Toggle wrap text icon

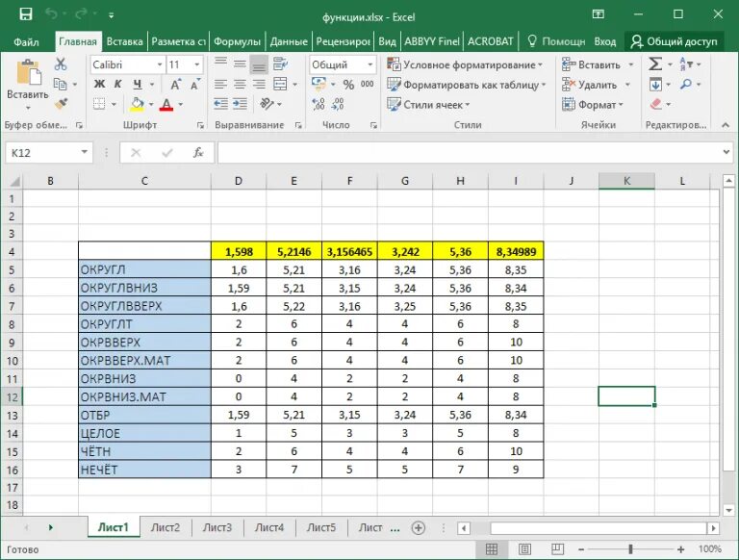click(x=280, y=64)
